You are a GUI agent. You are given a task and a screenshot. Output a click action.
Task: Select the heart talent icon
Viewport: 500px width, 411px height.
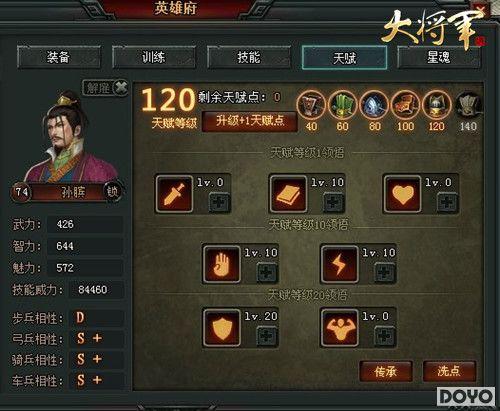coord(402,194)
